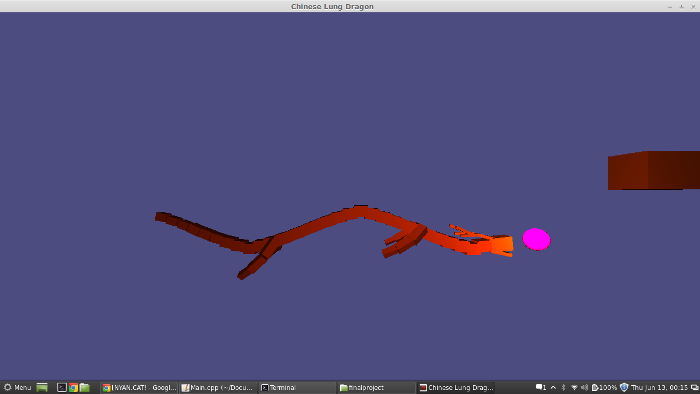
Task: Close the Chinese Lung Dragon window
Action: [693, 7]
